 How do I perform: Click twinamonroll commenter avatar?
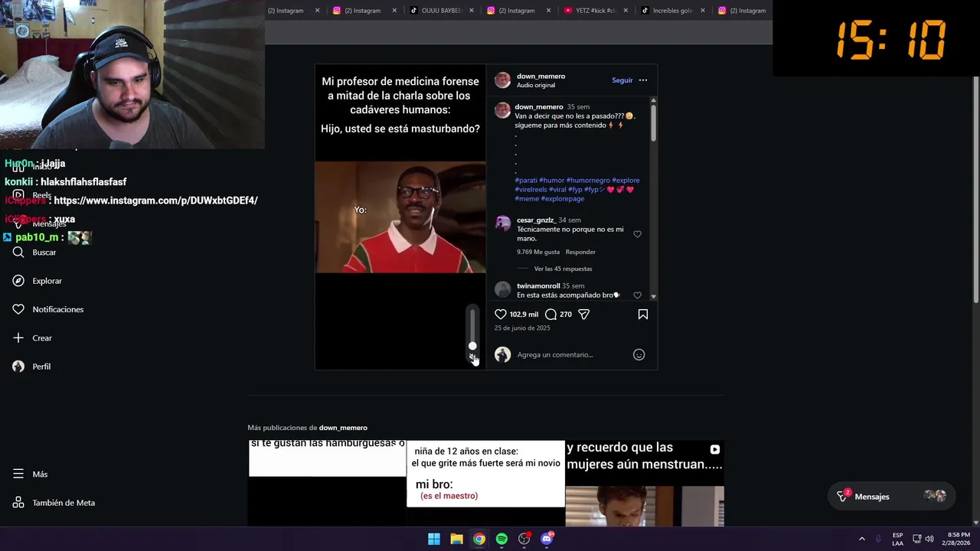(502, 289)
